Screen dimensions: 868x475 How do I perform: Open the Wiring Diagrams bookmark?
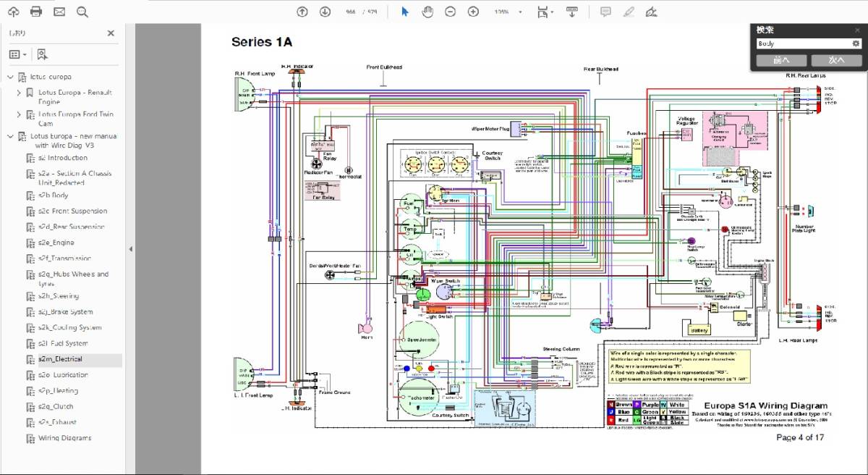point(65,438)
